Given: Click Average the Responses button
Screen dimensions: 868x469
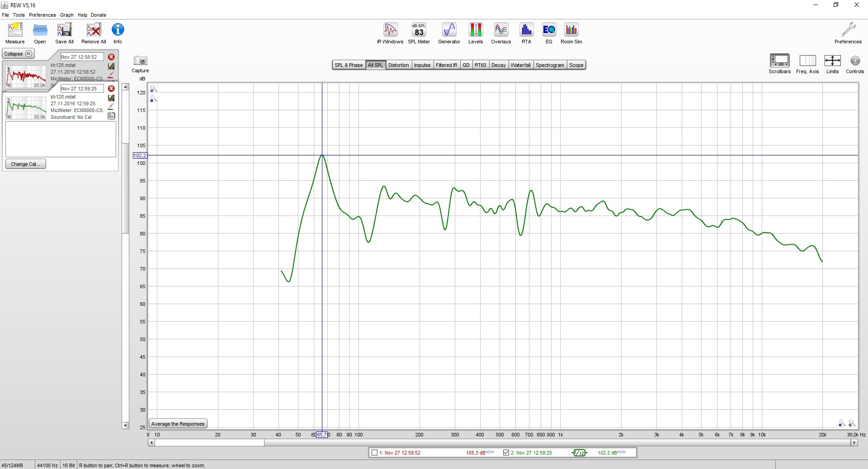Looking at the screenshot, I should (x=178, y=424).
